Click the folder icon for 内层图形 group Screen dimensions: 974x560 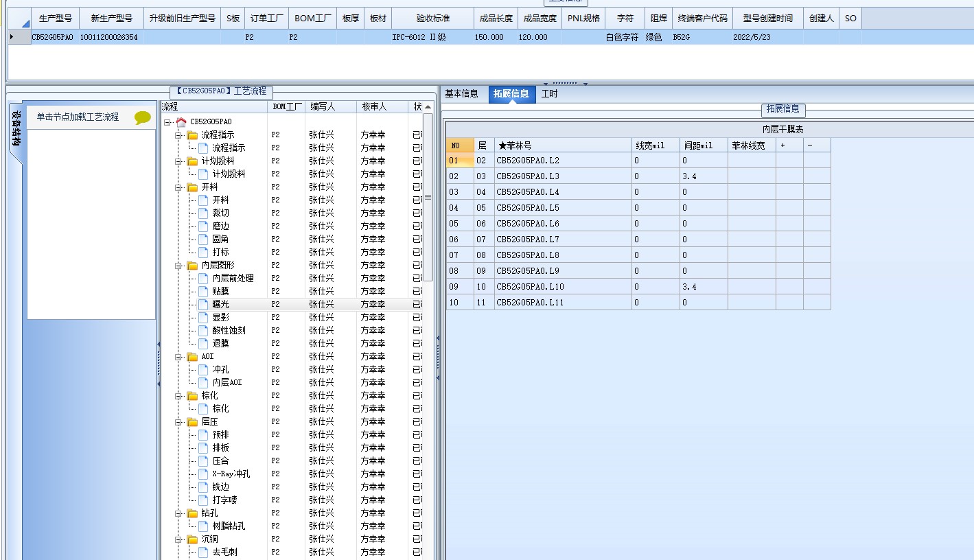pos(192,265)
